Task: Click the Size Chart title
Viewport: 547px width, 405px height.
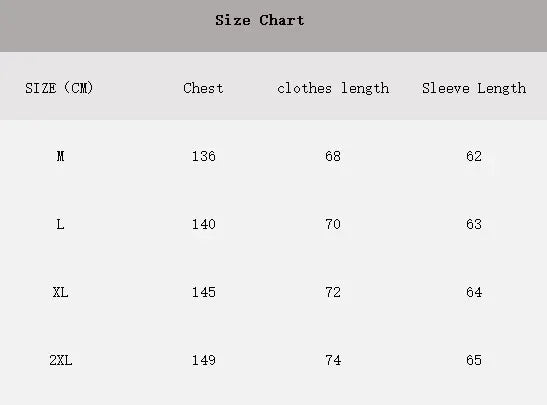Action: pyautogui.click(x=260, y=20)
